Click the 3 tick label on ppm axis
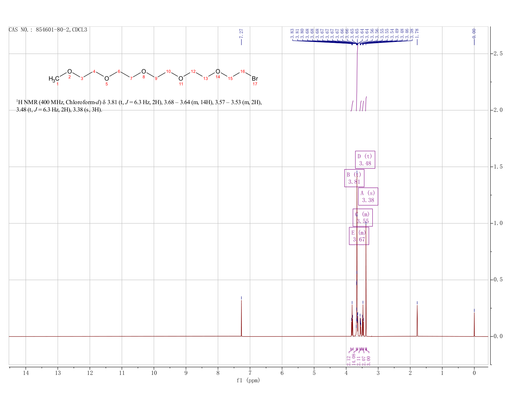The height and width of the screenshot is (411, 532). [x=378, y=373]
